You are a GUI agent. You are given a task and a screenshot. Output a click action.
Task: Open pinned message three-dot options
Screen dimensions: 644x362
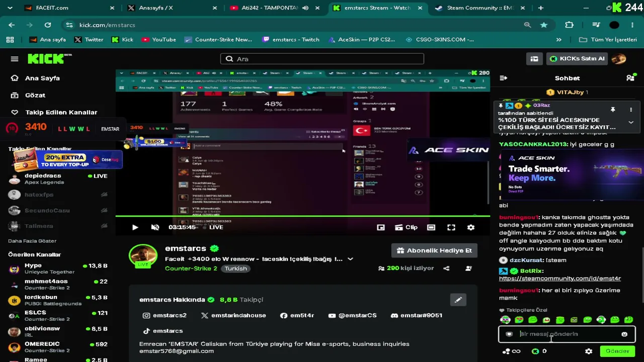pyautogui.click(x=631, y=110)
